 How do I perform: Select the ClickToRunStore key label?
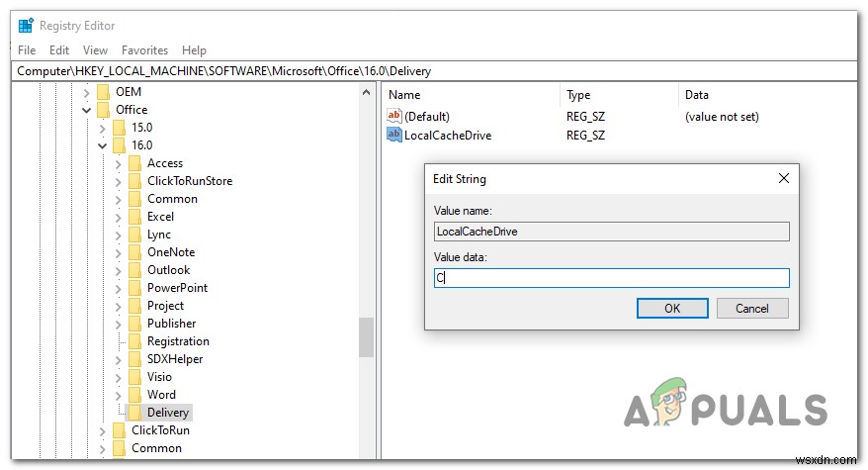pos(190,181)
